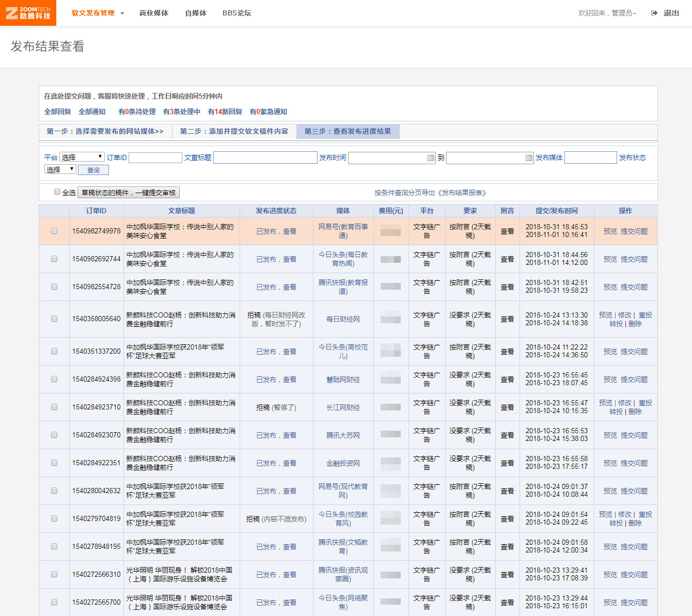Open the 发布状态 status select dropdown
This screenshot has height=616, width=692.
60,169
